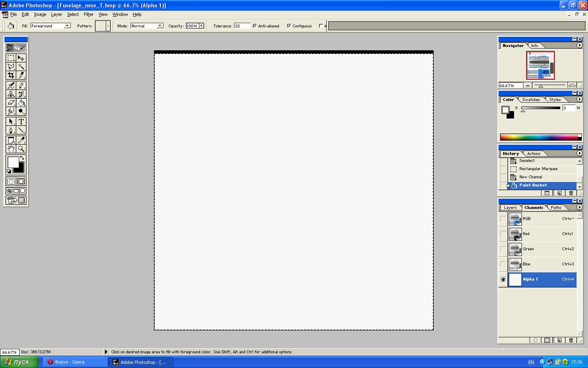
Task: Save selection as channel icon
Action: coord(547,340)
